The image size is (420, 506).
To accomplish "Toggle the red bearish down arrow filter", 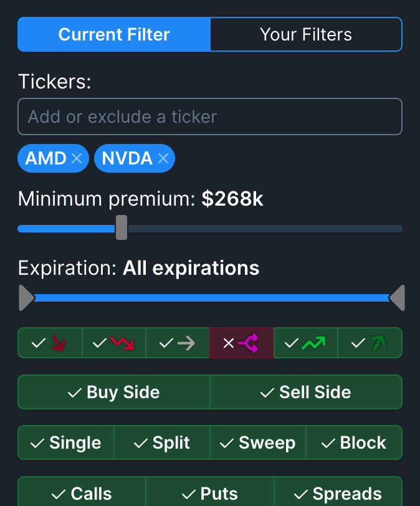I will coord(49,343).
